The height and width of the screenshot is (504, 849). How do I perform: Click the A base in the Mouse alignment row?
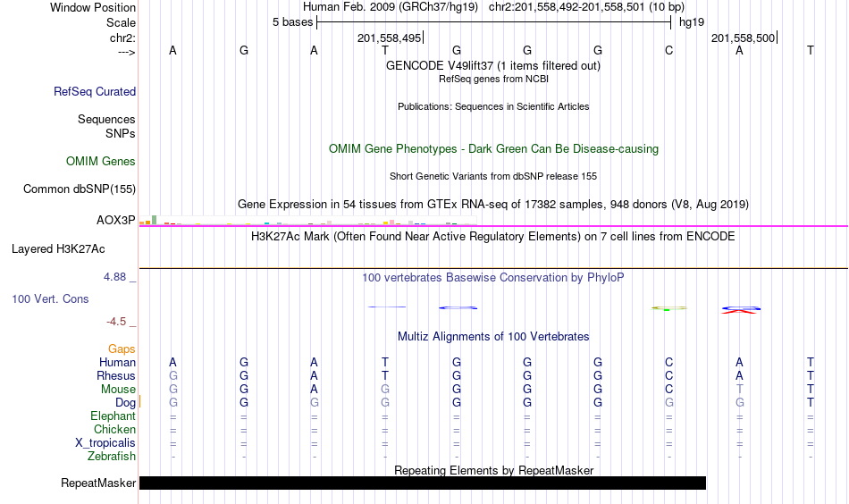click(314, 390)
